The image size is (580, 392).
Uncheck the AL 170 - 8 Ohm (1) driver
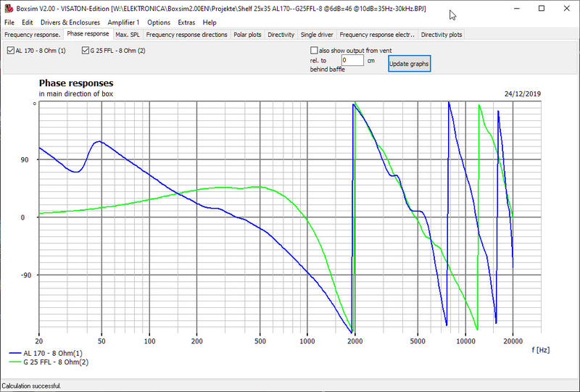(x=10, y=51)
